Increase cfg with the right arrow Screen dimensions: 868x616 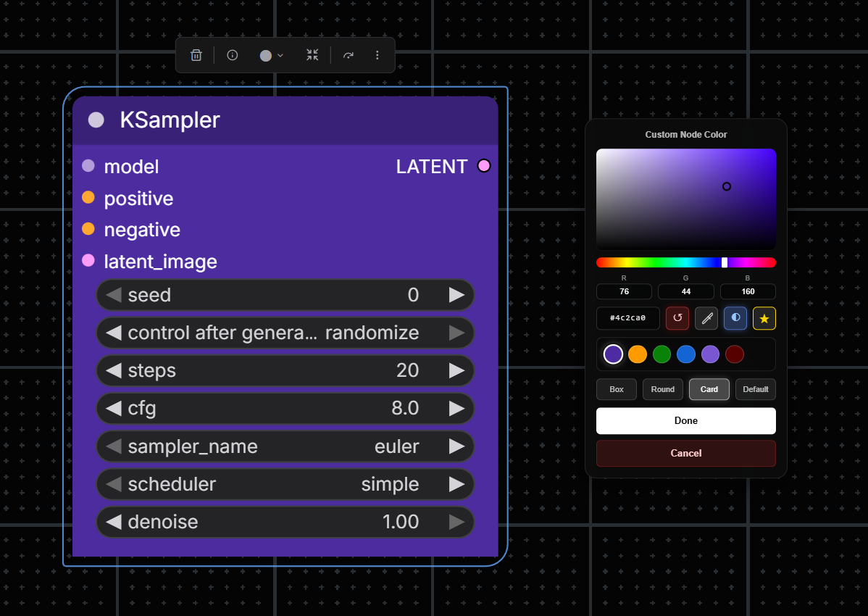tap(456, 409)
